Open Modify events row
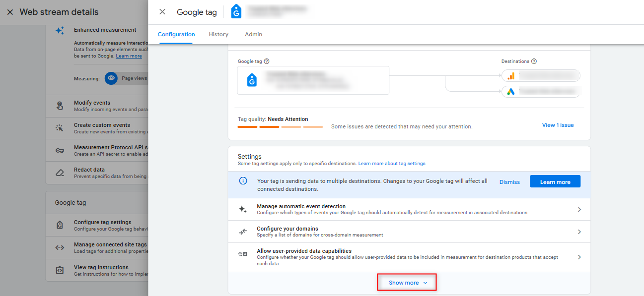This screenshot has height=296, width=644. point(97,106)
